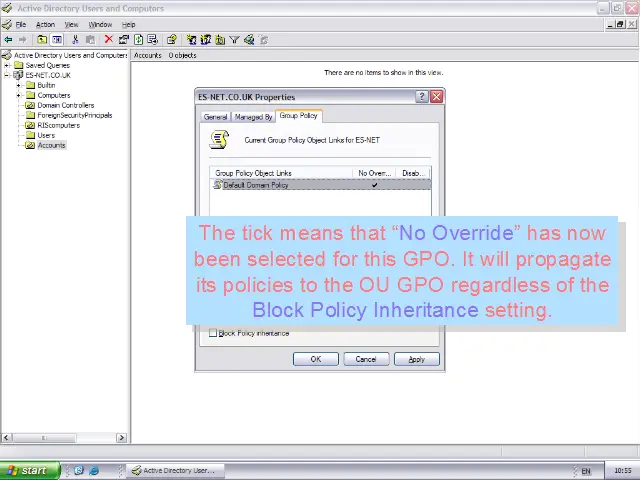Open the Action menu
Screen dimensions: 640x480
[45, 24]
